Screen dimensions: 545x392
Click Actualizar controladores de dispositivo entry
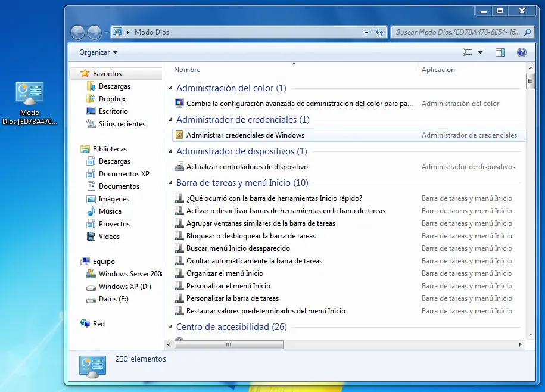pos(247,167)
